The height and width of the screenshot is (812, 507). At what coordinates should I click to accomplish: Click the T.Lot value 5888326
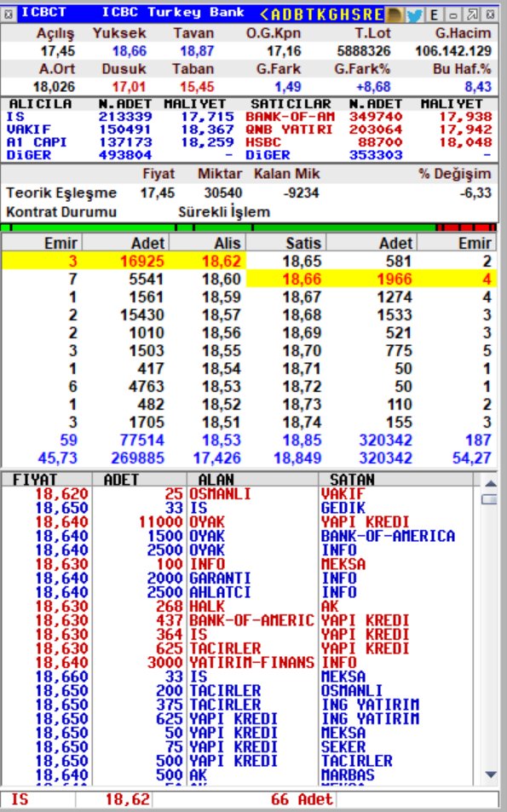tap(364, 51)
